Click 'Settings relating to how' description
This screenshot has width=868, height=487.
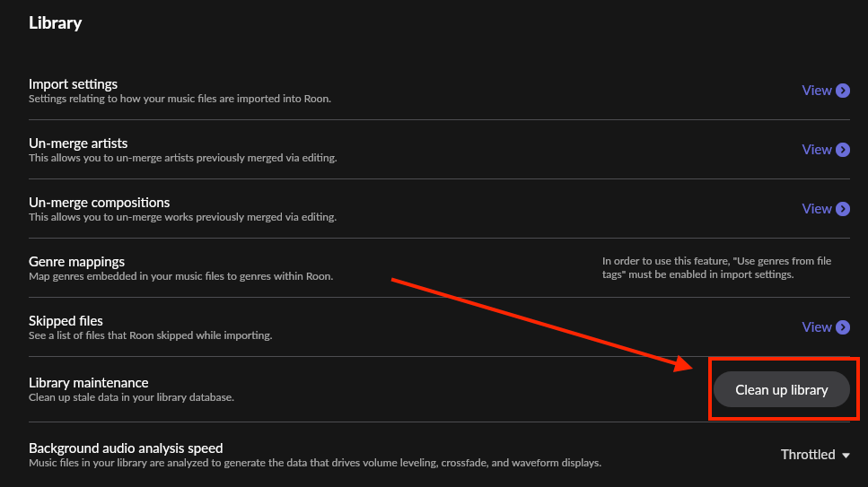pyautogui.click(x=180, y=99)
